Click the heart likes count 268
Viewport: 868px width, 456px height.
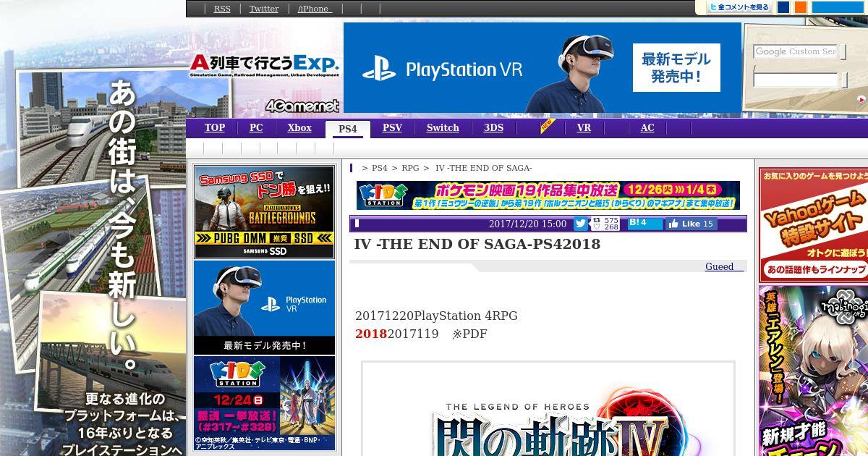(x=606, y=227)
